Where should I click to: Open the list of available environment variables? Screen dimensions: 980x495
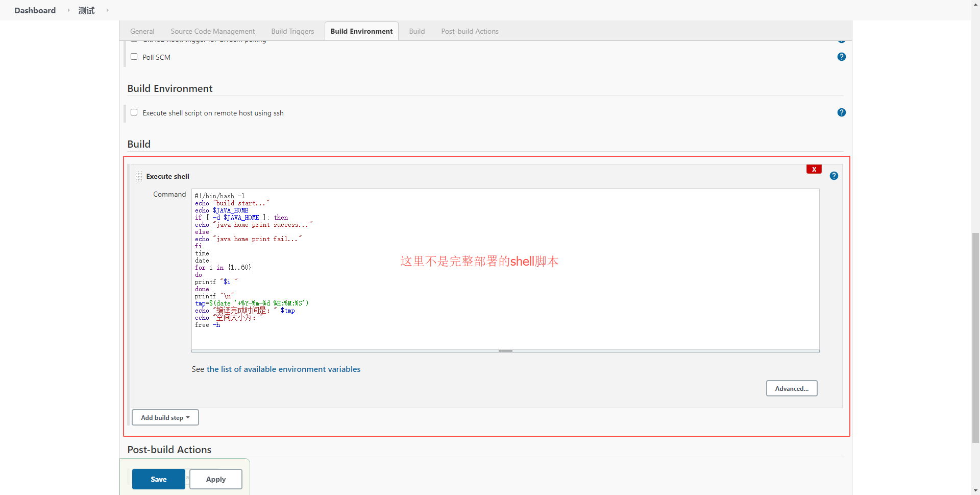coord(283,369)
